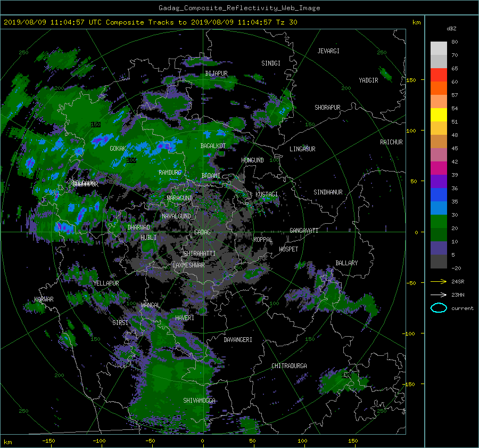Image resolution: width=479 pixels, height=448 pixels.
Task: Click the YELLAPUR city label
Action: (x=106, y=283)
